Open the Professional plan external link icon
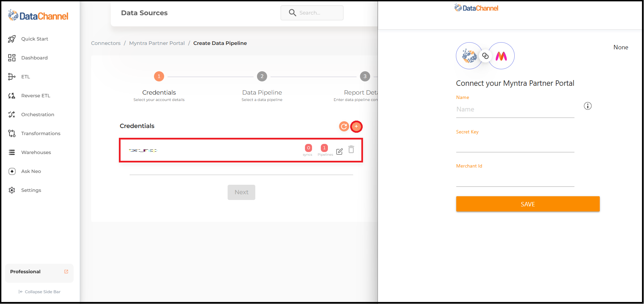The height and width of the screenshot is (304, 644). 66,272
